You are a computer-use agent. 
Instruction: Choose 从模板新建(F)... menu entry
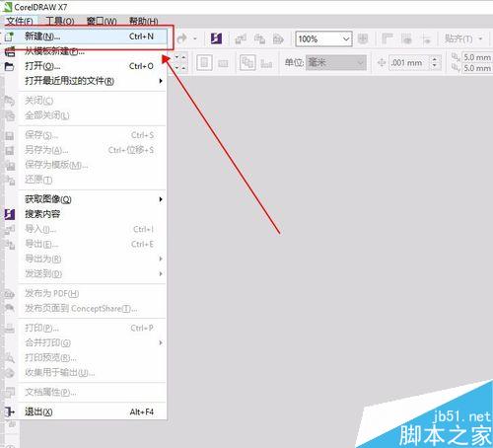point(86,51)
